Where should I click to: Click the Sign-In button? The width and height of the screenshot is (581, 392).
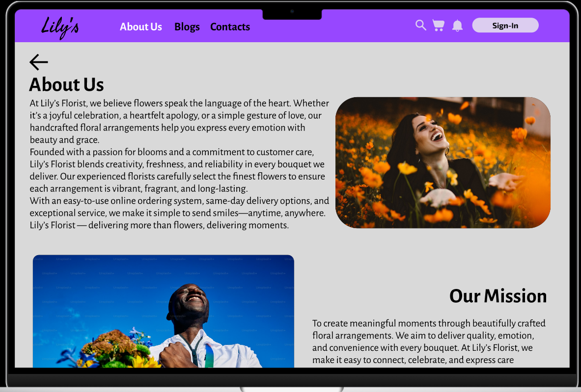pos(505,25)
